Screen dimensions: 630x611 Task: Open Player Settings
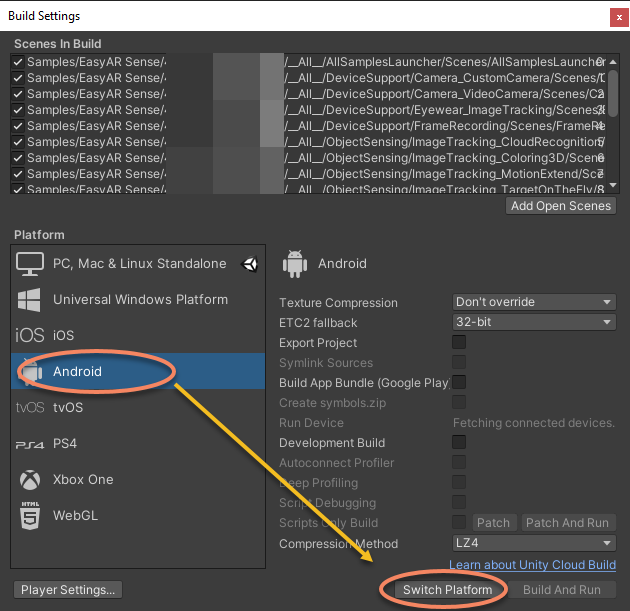click(x=69, y=590)
